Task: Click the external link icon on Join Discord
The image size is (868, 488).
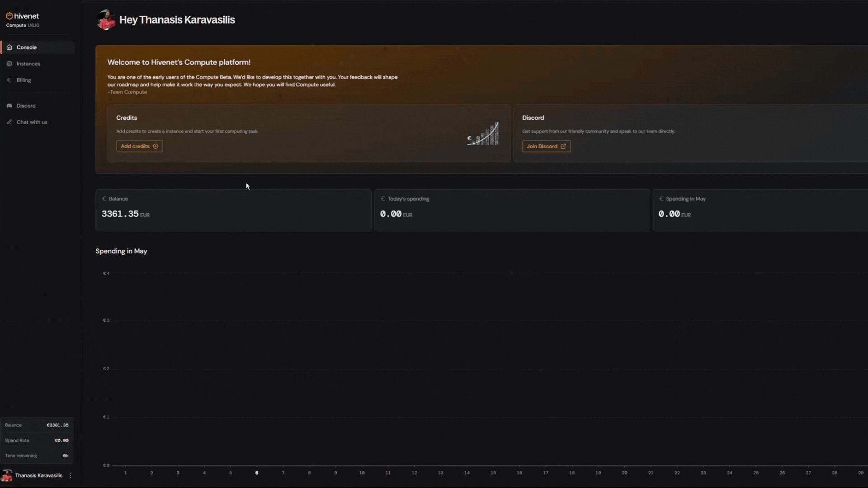Action: (563, 146)
